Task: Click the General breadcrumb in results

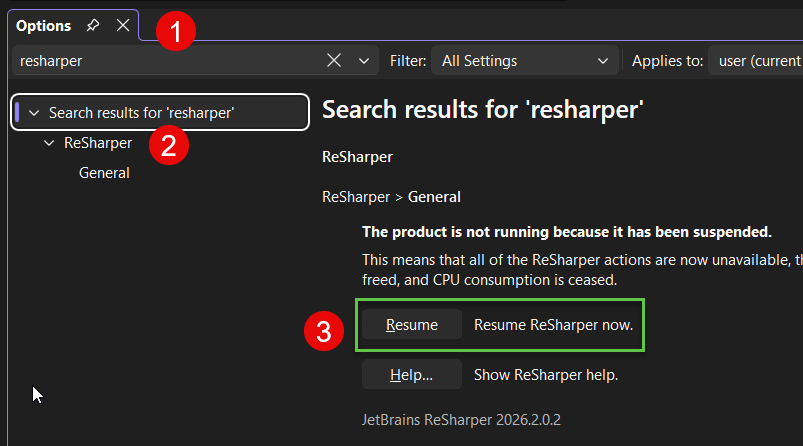Action: (434, 197)
